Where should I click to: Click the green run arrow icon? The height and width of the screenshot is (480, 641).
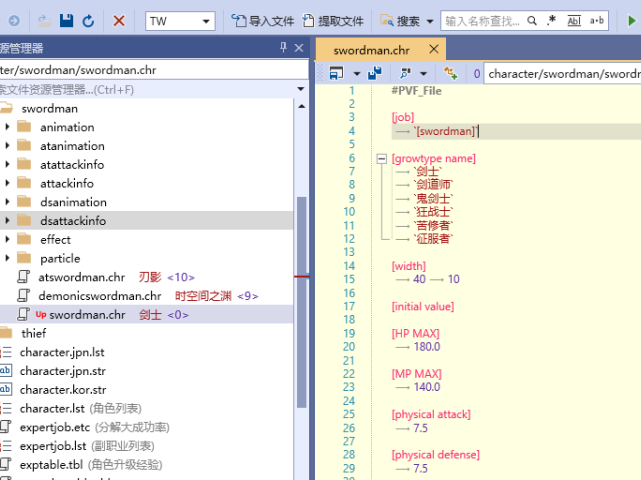pos(632,20)
